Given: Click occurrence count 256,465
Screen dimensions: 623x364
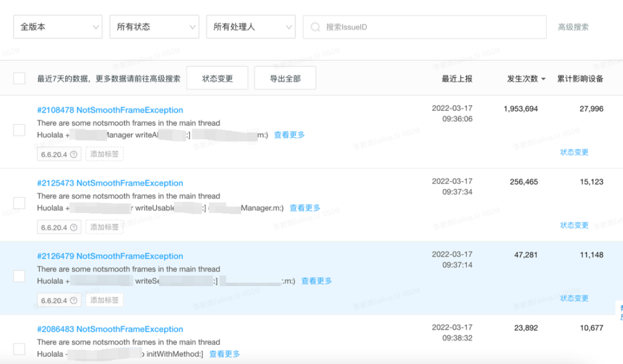Looking at the screenshot, I should pos(524,182).
